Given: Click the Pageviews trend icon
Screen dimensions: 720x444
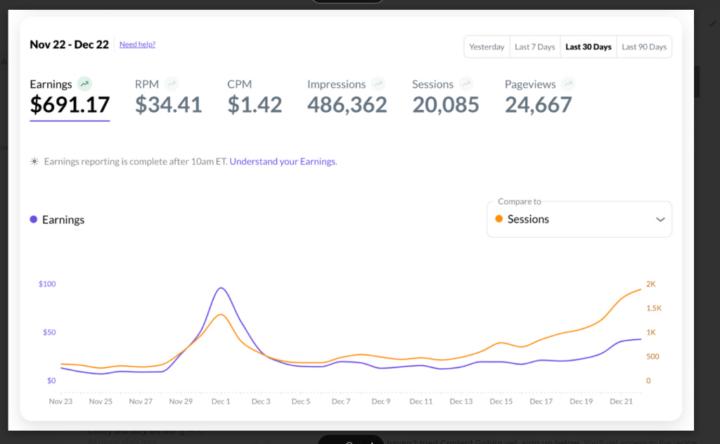Looking at the screenshot, I should click(x=567, y=84).
